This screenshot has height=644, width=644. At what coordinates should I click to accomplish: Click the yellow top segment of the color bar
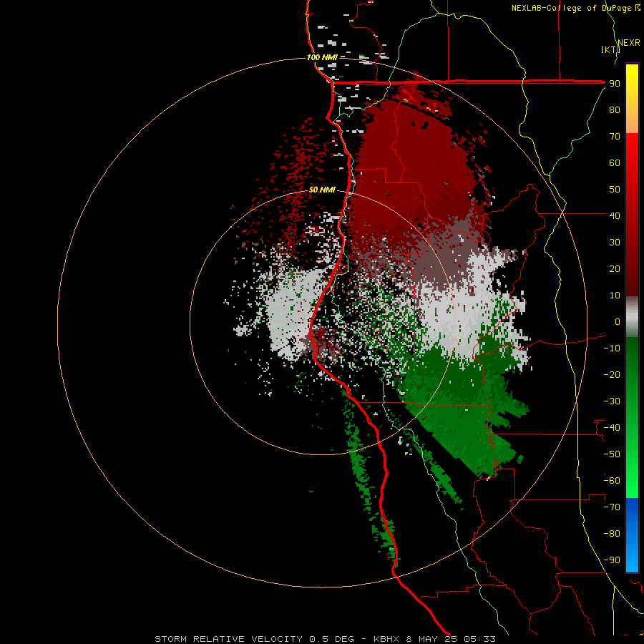632,98
